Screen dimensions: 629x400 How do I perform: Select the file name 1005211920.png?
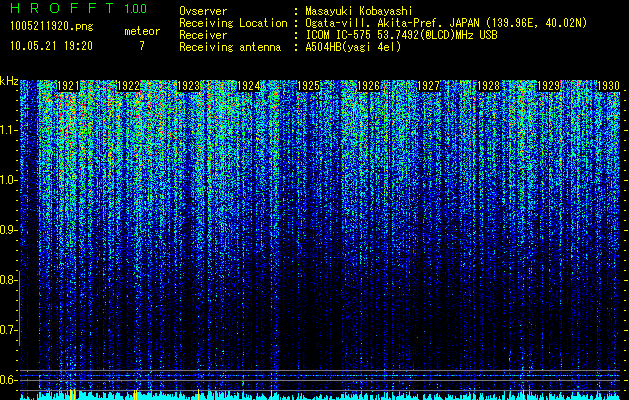point(52,26)
